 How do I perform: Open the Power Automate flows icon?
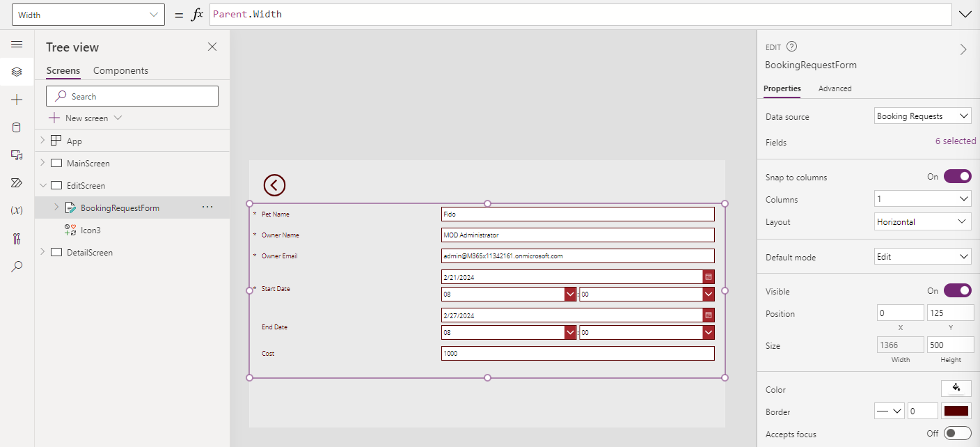click(x=17, y=183)
